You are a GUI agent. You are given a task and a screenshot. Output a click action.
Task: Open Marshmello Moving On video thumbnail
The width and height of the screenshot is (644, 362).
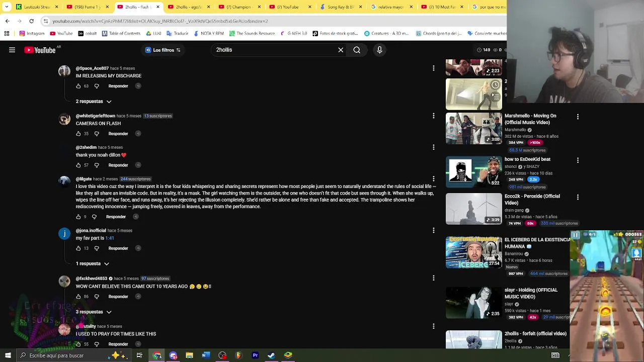pos(473,128)
